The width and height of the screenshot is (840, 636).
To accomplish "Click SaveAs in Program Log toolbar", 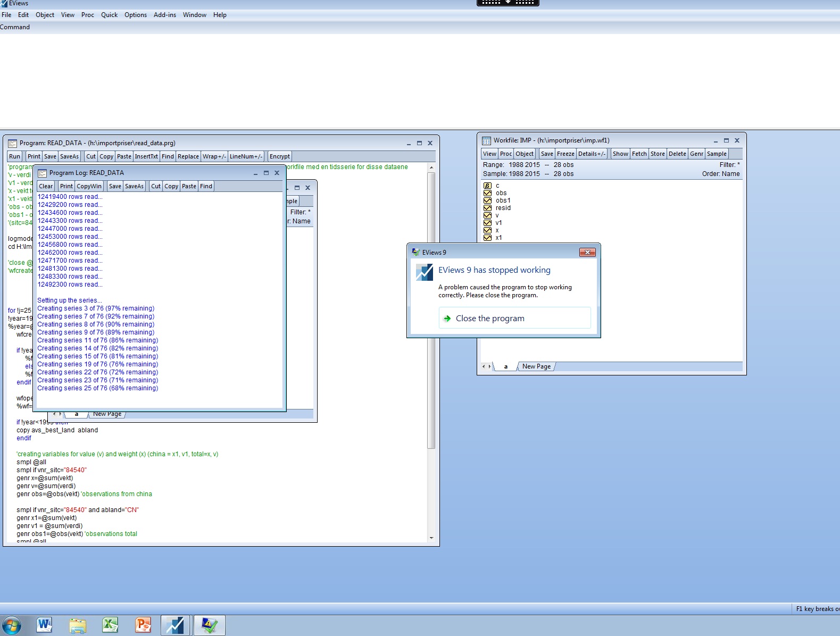I will [x=134, y=186].
